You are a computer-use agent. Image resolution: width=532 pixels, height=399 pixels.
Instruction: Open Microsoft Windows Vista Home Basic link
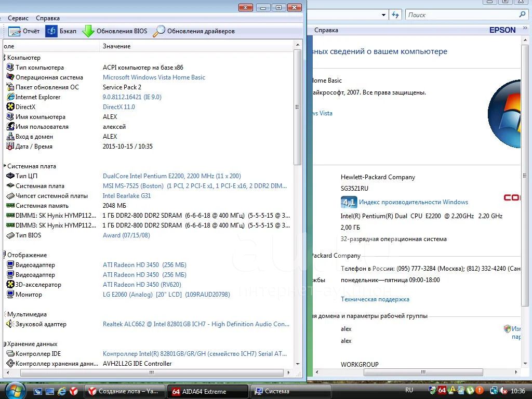154,77
